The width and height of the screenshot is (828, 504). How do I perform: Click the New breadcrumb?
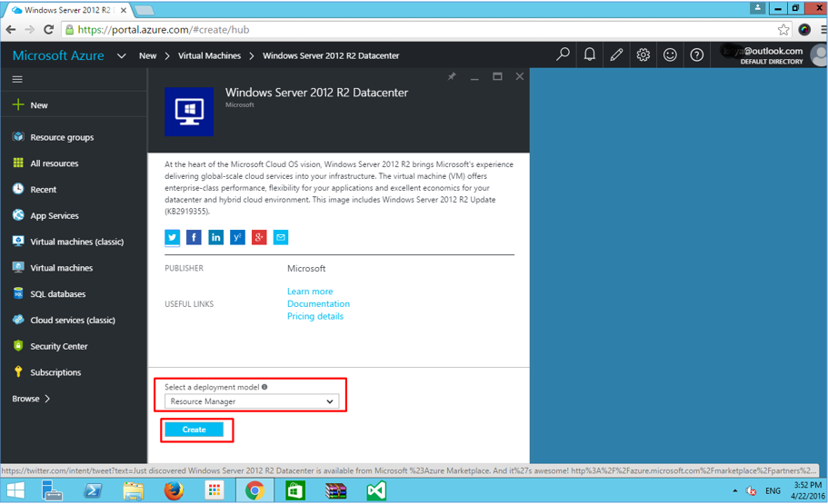147,55
